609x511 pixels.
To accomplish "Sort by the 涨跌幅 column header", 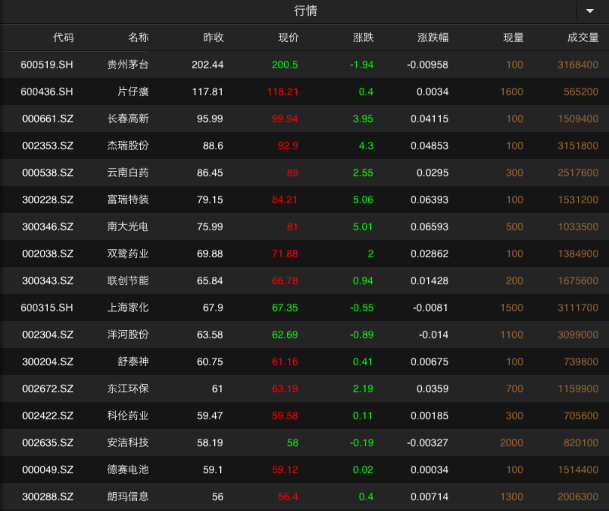I will pos(433,38).
